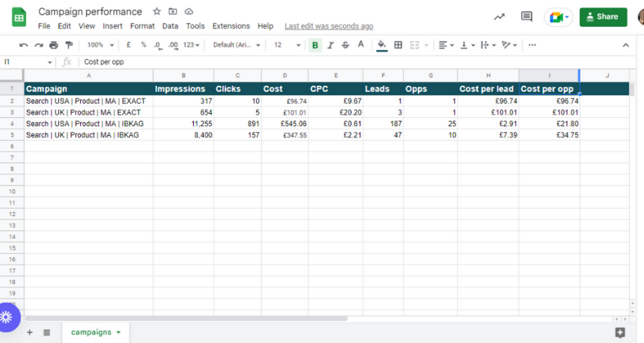Click the print icon
The image size is (644, 343).
pyautogui.click(x=53, y=45)
